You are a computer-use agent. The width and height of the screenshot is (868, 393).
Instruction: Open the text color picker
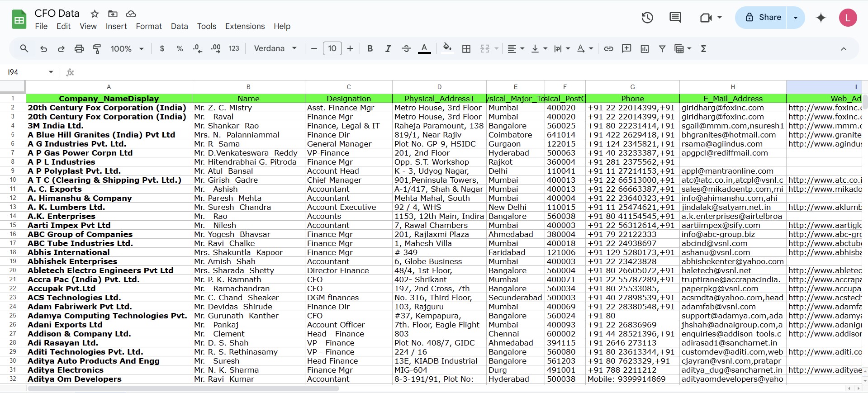pyautogui.click(x=424, y=48)
